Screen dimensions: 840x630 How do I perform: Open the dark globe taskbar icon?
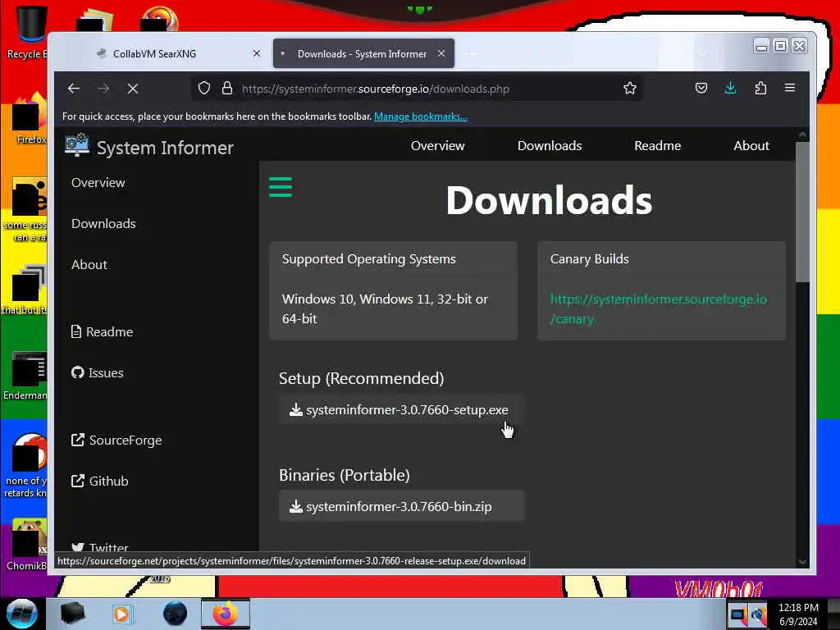[x=176, y=614]
